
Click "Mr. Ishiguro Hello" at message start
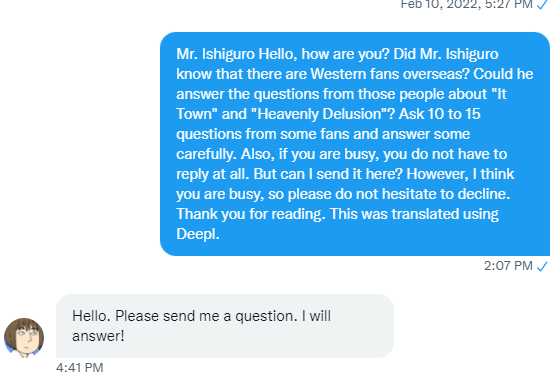click(x=236, y=54)
